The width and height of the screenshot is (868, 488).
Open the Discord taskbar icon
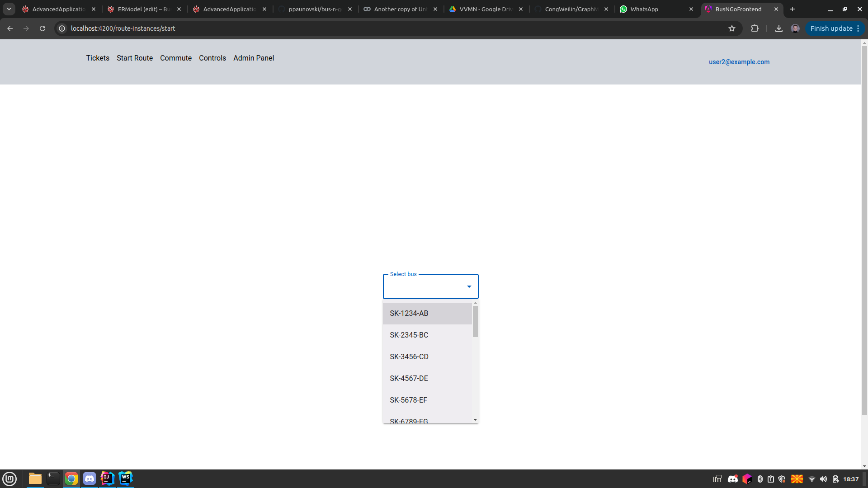click(x=90, y=478)
